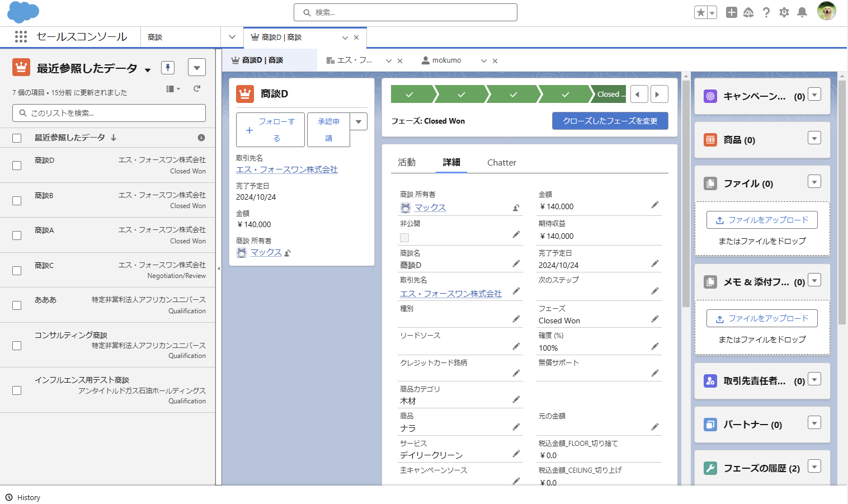Select all rows with header checkbox
Viewport: 848px width, 504px height.
coord(16,137)
